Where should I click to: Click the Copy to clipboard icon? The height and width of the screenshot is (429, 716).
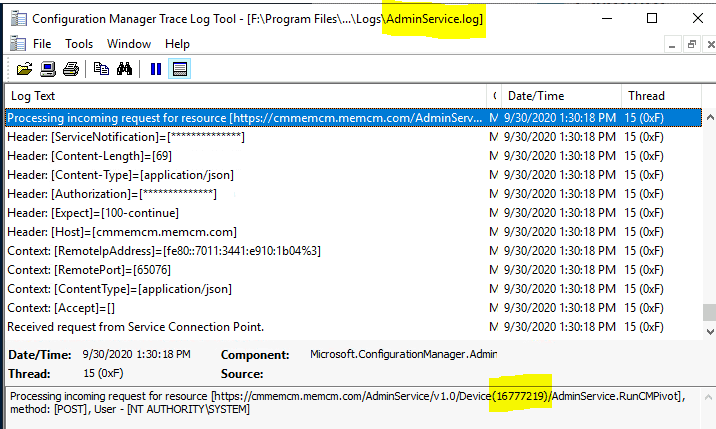(x=101, y=69)
